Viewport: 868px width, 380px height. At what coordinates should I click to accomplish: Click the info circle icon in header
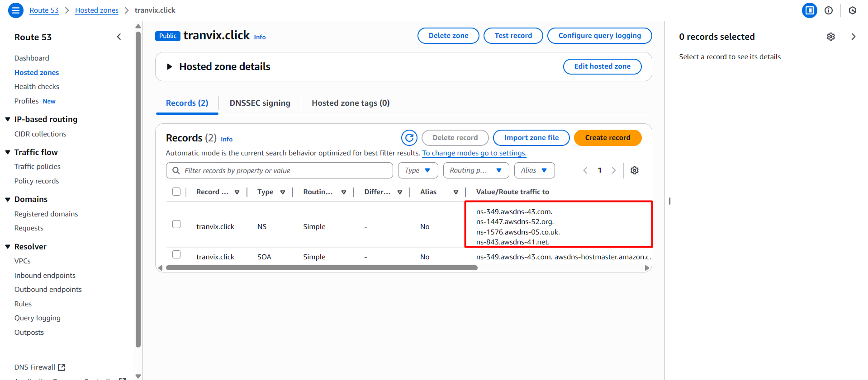[828, 10]
